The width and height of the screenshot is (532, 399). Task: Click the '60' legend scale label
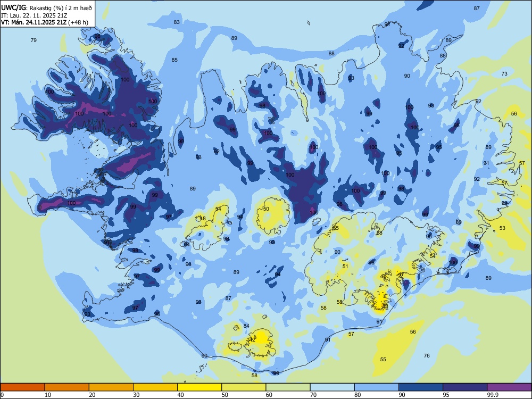(x=269, y=395)
